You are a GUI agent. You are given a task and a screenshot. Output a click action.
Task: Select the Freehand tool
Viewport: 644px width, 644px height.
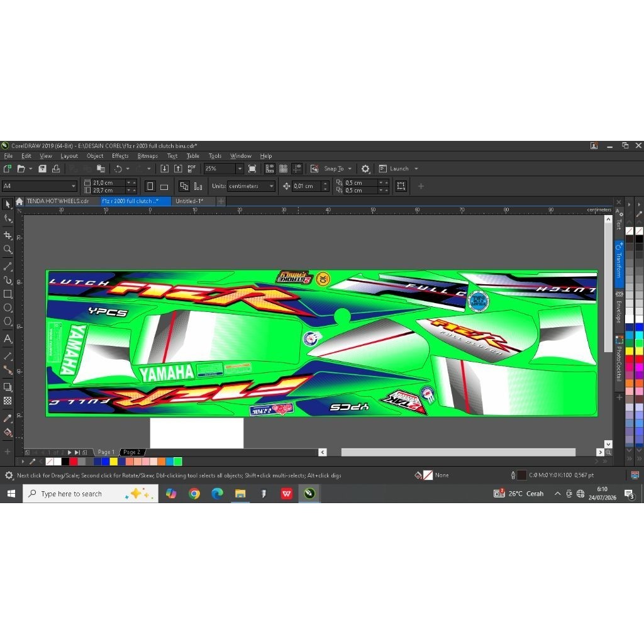[x=8, y=267]
